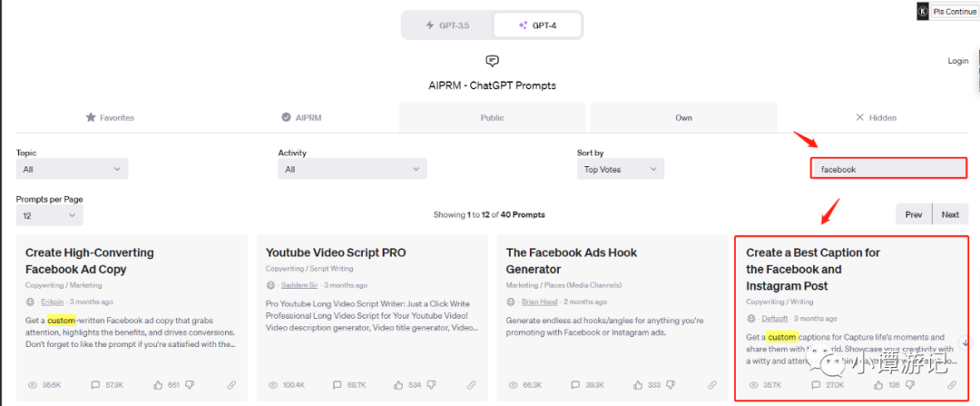
Task: Click views eye icon showing 95.6K
Action: click(33, 385)
